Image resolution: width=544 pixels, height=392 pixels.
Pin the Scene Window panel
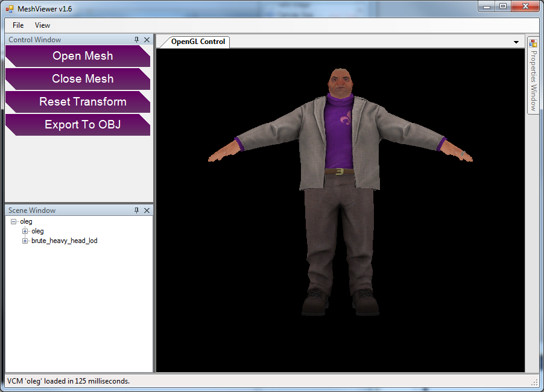pos(137,210)
